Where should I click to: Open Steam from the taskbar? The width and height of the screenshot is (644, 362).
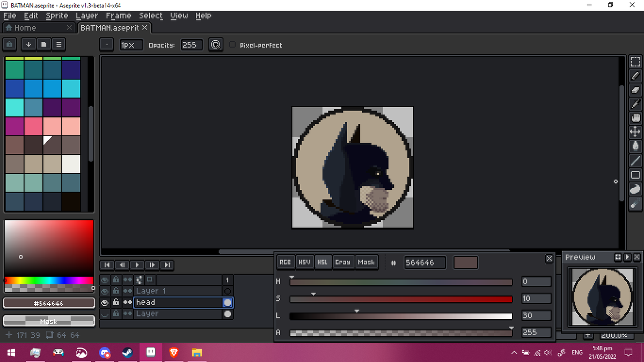tap(128, 353)
